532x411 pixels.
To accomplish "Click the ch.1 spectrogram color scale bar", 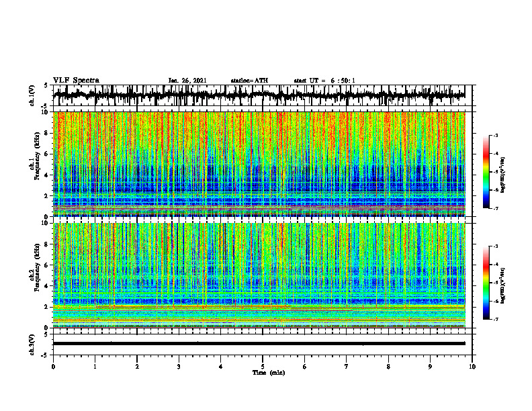I will coord(486,172).
